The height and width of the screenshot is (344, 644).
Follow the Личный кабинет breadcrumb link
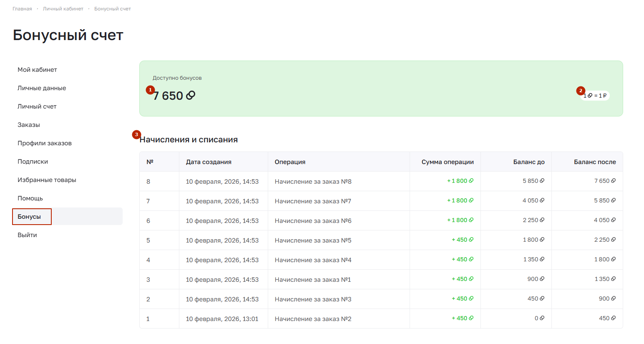pos(63,9)
